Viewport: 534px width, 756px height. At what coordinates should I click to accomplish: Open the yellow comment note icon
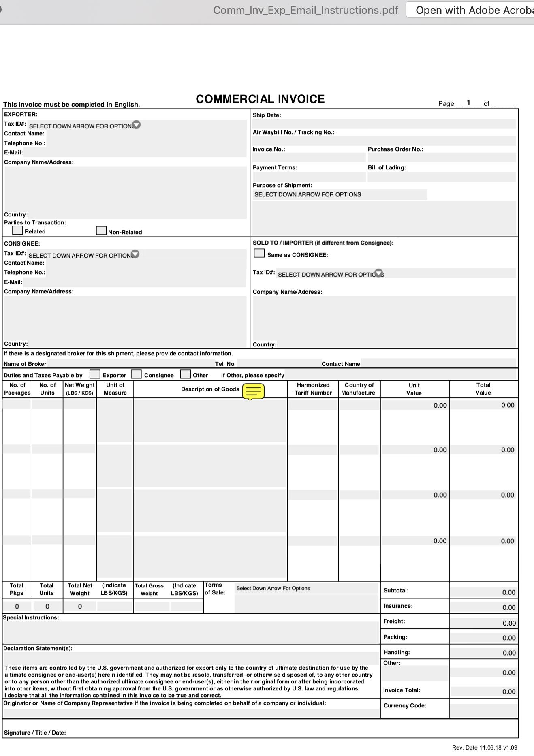[x=253, y=391]
